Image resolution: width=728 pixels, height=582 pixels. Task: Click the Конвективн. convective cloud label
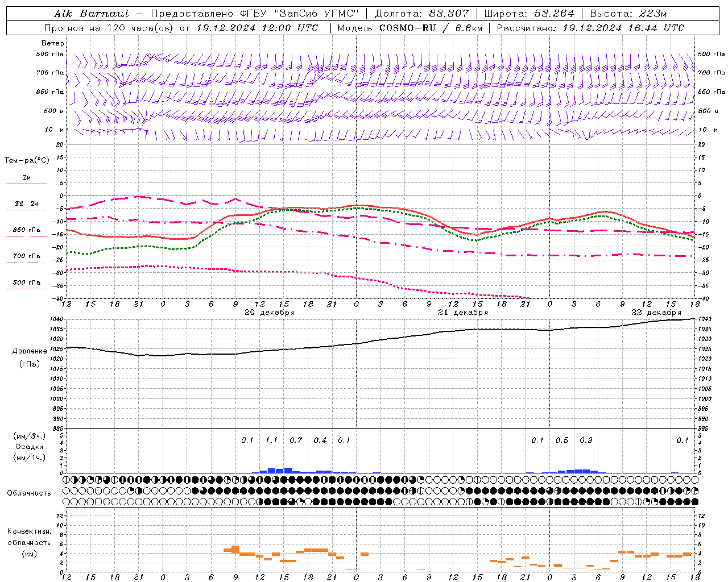(x=29, y=531)
